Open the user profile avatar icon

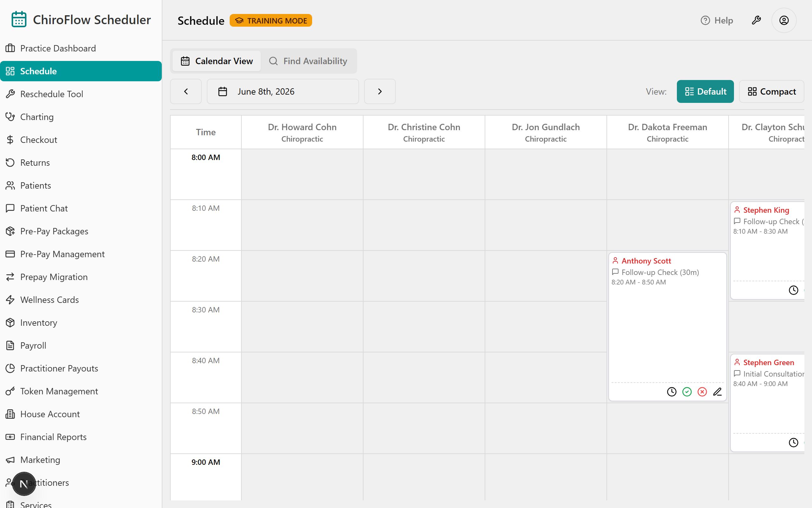click(784, 21)
